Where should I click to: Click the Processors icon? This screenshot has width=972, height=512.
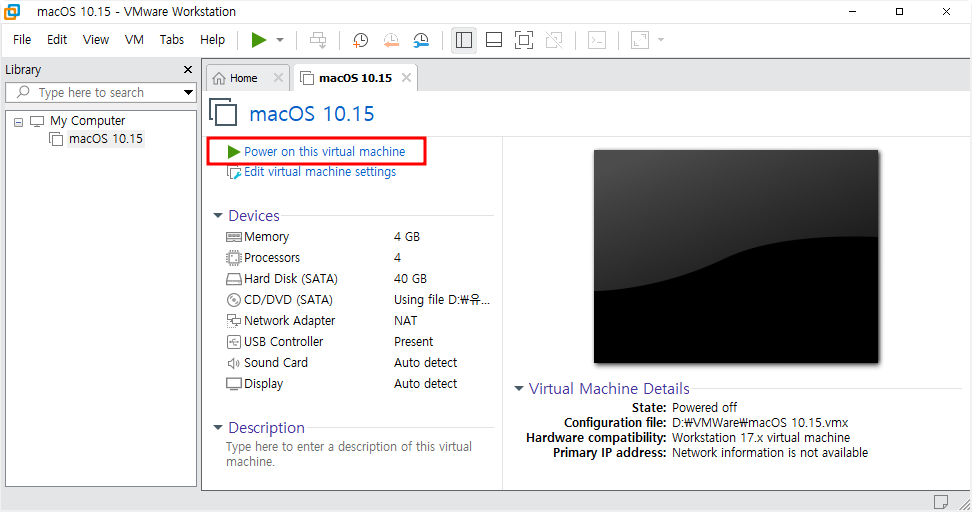tap(234, 258)
